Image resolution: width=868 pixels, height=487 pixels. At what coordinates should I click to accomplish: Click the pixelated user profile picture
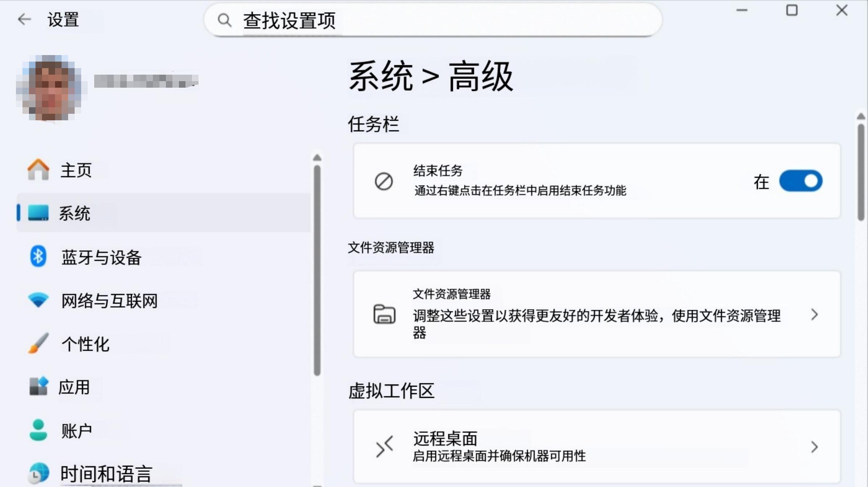pos(51,88)
